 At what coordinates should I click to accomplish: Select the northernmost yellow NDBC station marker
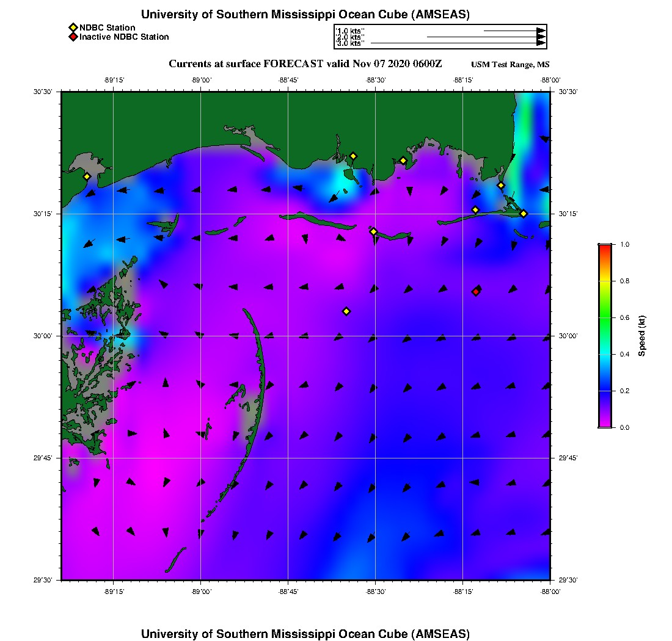click(x=352, y=156)
